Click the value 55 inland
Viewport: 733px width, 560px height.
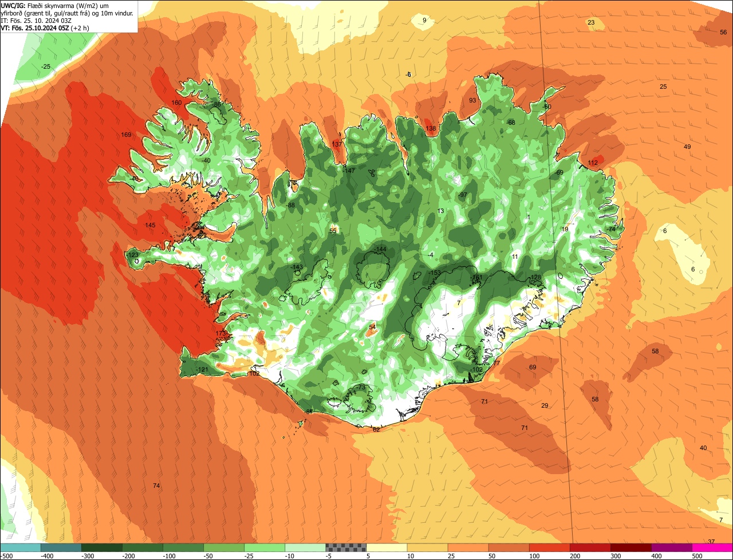click(x=333, y=231)
